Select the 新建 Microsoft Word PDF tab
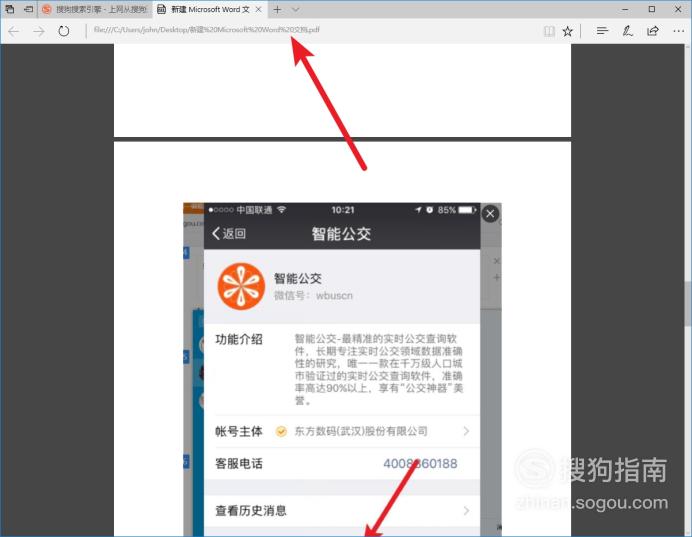The height and width of the screenshot is (537, 692). [x=210, y=9]
